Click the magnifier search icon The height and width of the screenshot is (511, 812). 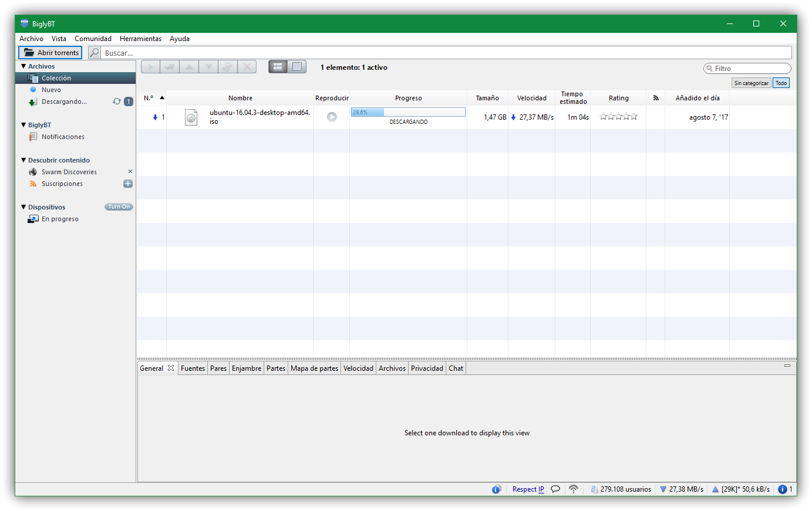tap(95, 53)
